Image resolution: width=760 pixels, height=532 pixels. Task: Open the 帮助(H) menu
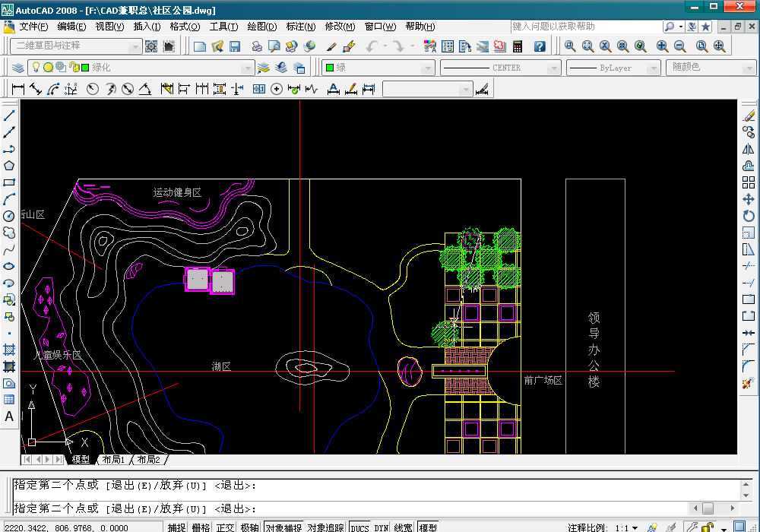coord(420,27)
